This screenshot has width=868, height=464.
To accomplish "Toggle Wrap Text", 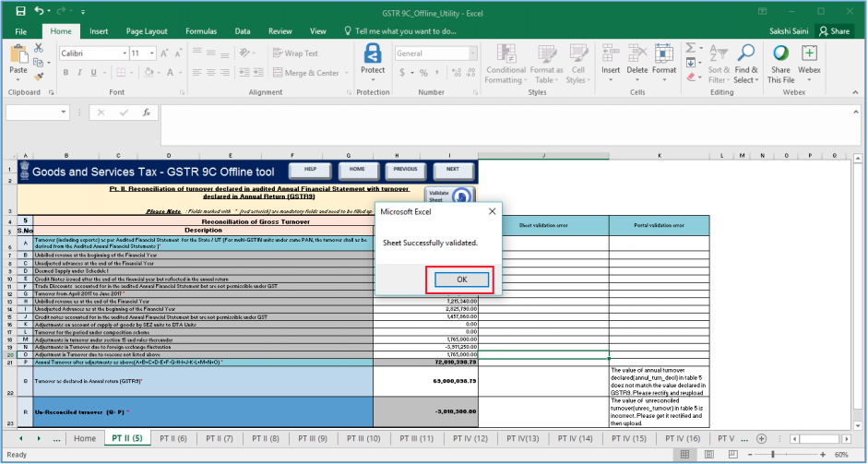I will [x=295, y=54].
